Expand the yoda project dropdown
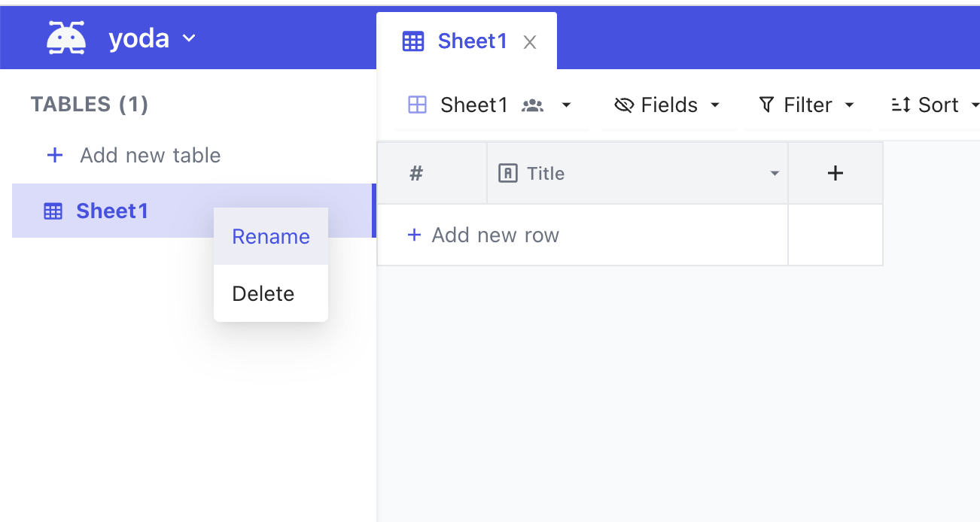Image resolution: width=980 pixels, height=522 pixels. pos(190,38)
